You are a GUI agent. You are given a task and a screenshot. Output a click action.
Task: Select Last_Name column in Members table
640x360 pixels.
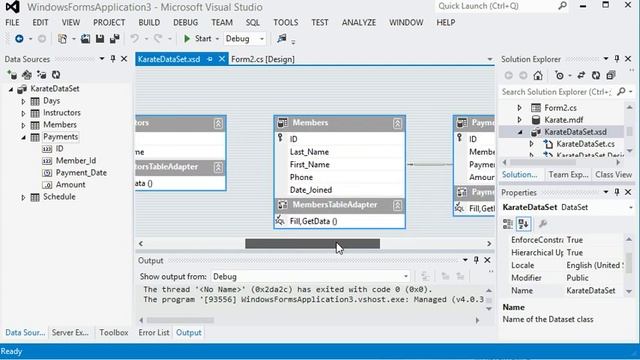coord(309,152)
